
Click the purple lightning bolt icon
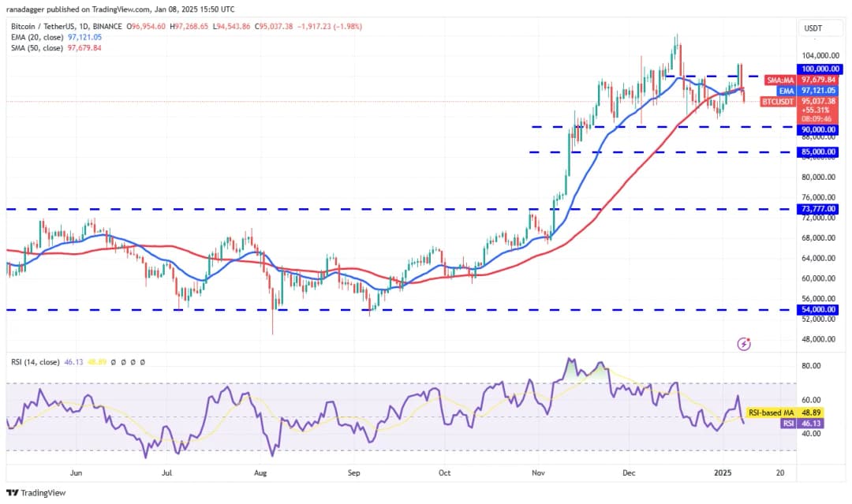(x=743, y=344)
